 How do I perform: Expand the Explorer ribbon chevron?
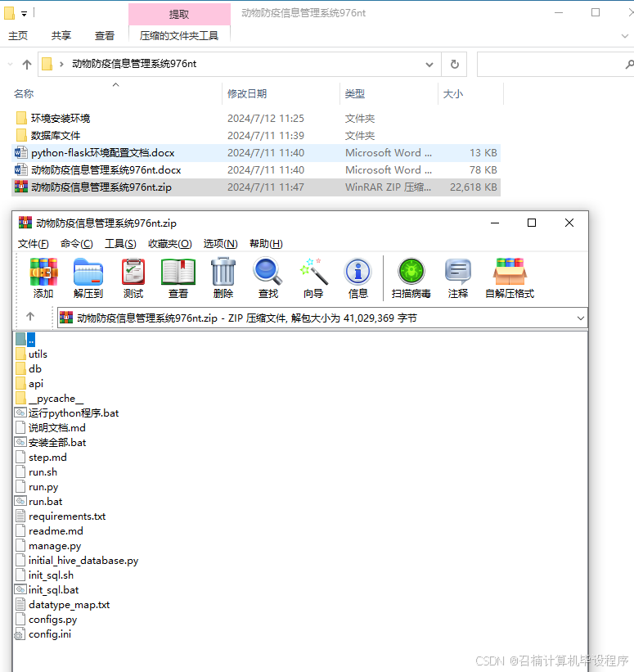[625, 36]
